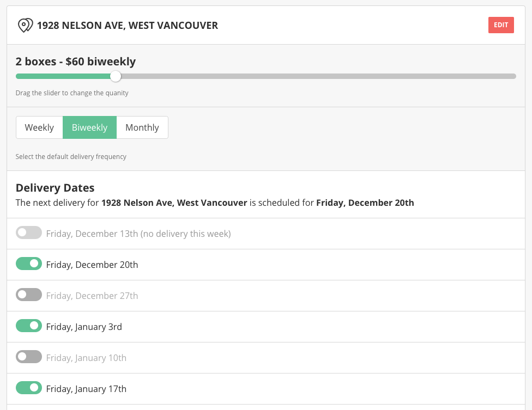Disable the Friday, January 17th delivery switch

pyautogui.click(x=29, y=388)
